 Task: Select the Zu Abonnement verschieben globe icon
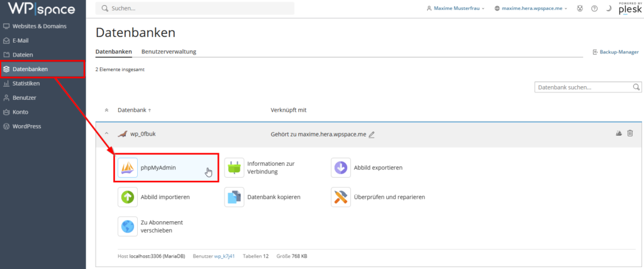click(128, 226)
